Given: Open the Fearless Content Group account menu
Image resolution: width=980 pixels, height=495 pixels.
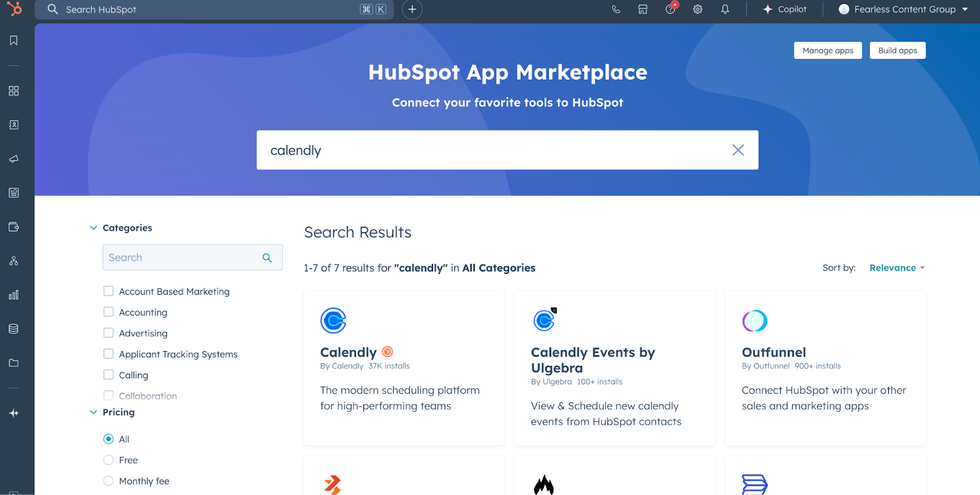Looking at the screenshot, I should [x=903, y=9].
